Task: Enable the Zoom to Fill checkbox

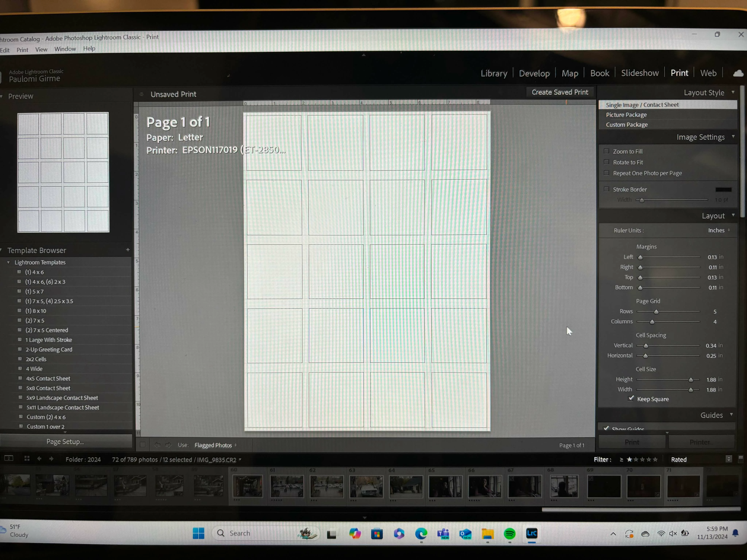Action: coord(607,151)
